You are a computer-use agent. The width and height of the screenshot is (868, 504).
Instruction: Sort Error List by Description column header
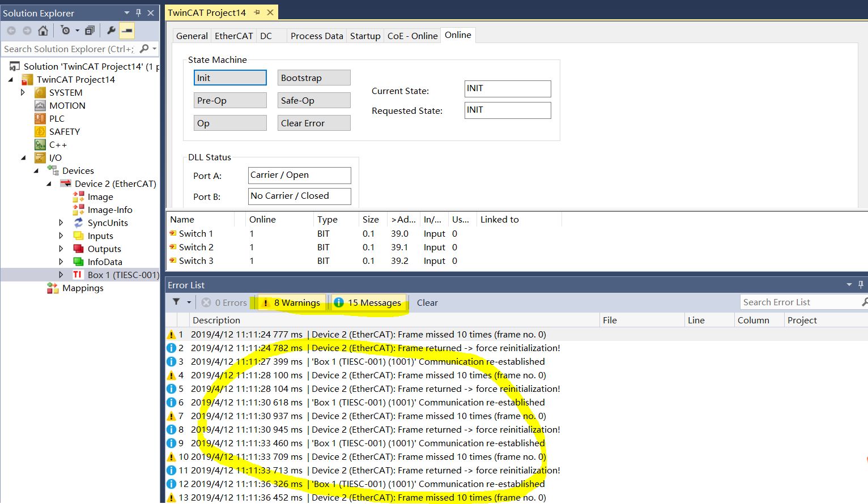(393, 320)
